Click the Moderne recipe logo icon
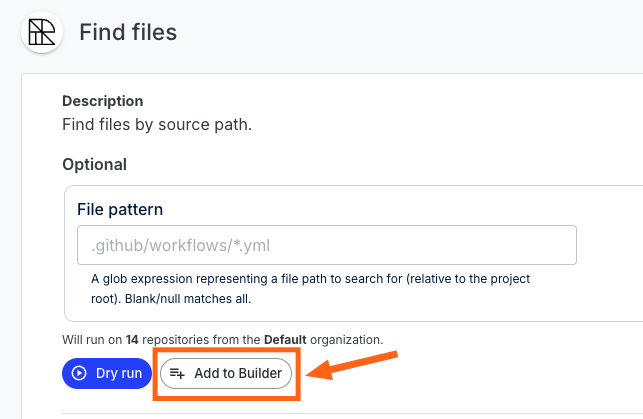 click(x=42, y=32)
